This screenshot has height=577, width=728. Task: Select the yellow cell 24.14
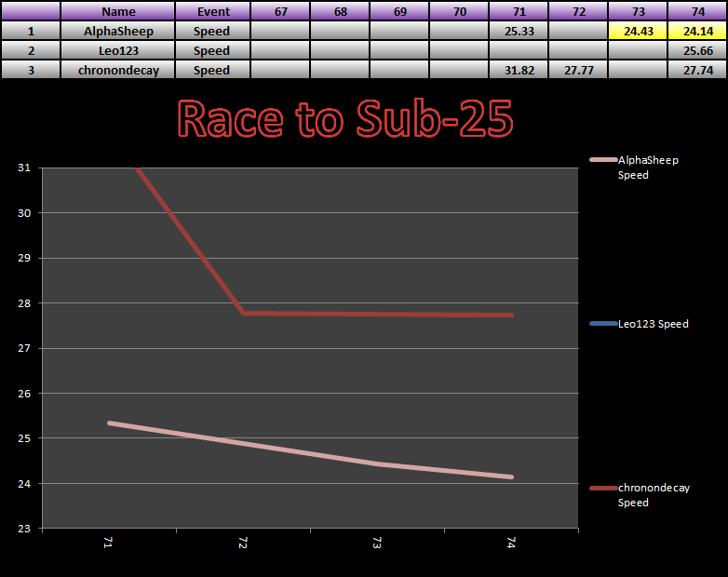(697, 31)
